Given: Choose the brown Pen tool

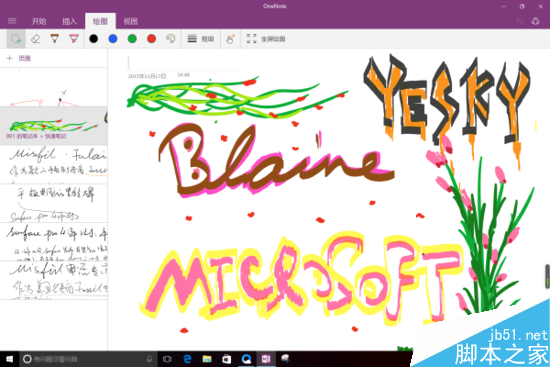Looking at the screenshot, I should (54, 39).
